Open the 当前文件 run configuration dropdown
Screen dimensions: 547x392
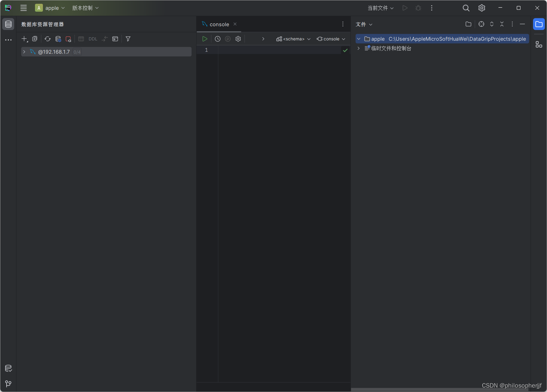381,8
